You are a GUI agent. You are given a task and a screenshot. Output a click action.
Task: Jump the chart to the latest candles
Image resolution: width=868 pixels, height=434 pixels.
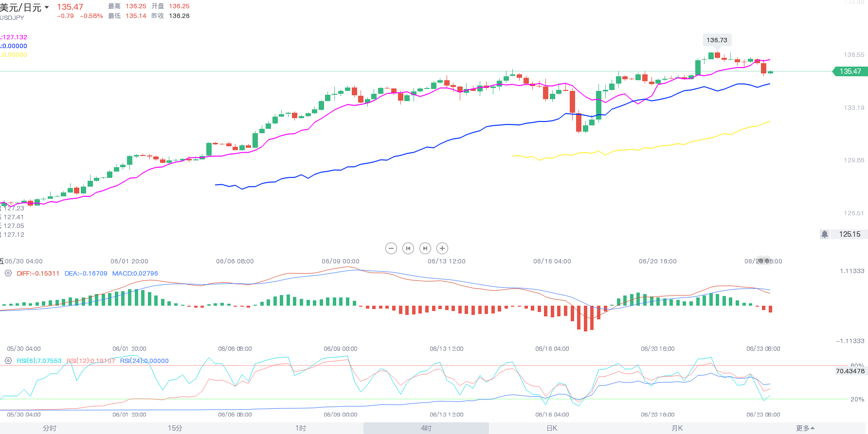pyautogui.click(x=425, y=248)
